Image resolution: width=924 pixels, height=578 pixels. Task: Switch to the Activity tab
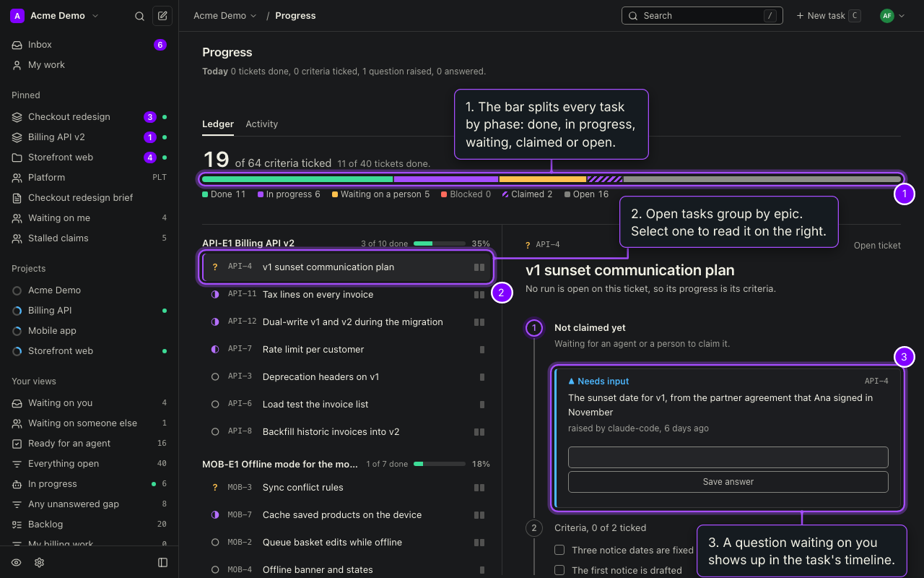point(262,124)
